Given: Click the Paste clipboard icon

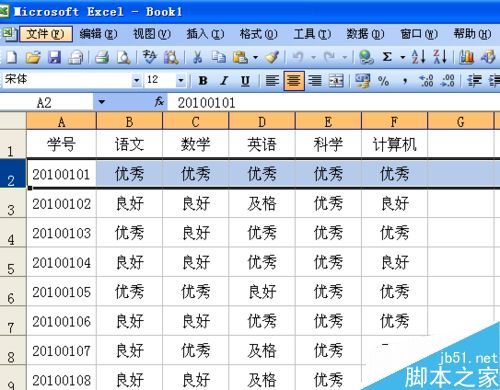Looking at the screenshot, I should pos(240,57).
